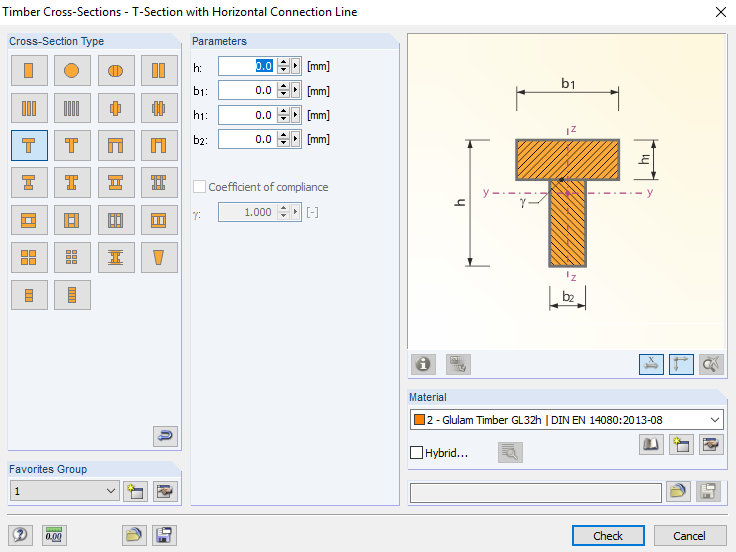Choose the double rectangle cross-section type
The height and width of the screenshot is (552, 736).
pyautogui.click(x=159, y=70)
